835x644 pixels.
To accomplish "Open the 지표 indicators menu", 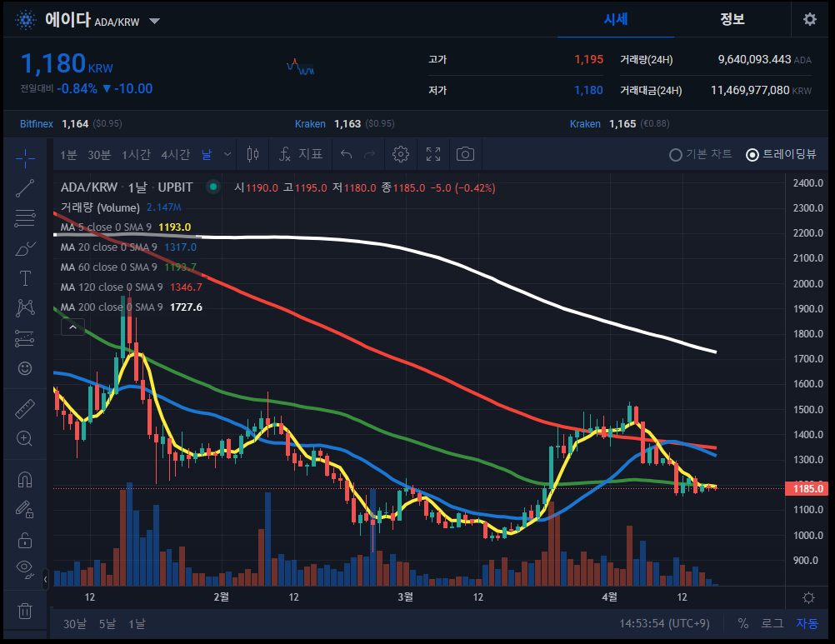I will [x=301, y=154].
